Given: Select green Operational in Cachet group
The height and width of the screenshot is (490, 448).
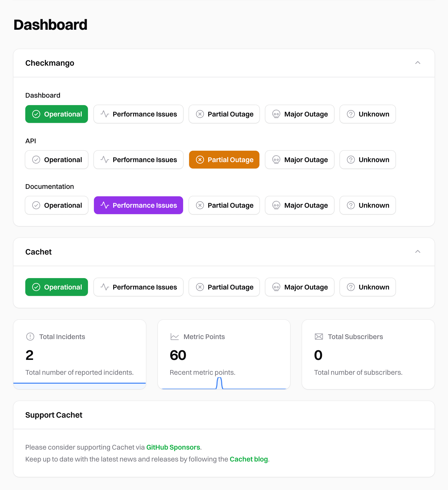Looking at the screenshot, I should point(56,287).
